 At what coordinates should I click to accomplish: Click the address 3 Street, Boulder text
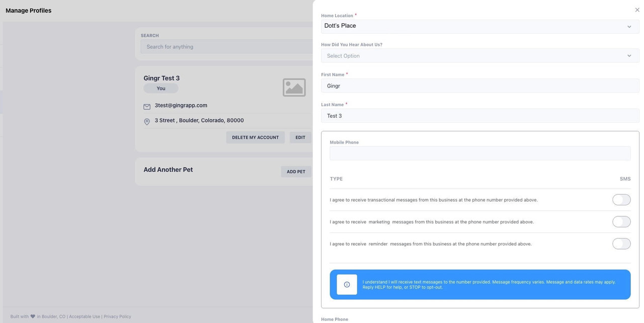point(199,120)
